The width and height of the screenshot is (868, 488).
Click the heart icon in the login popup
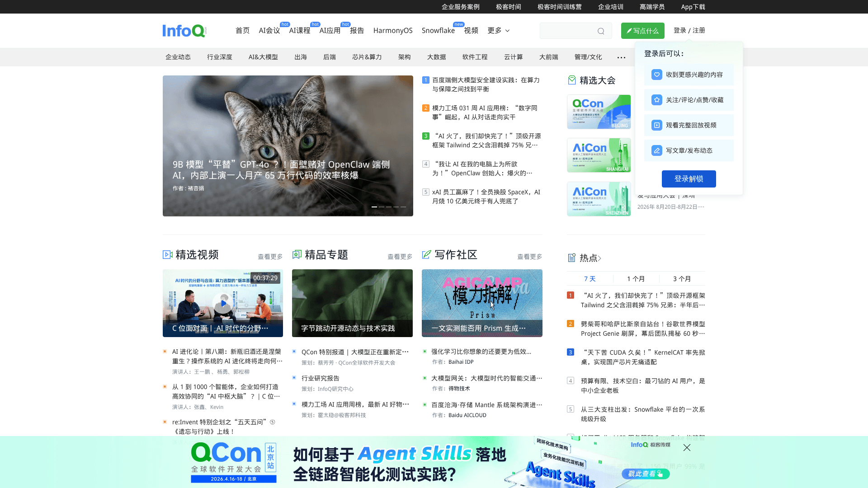click(x=656, y=74)
